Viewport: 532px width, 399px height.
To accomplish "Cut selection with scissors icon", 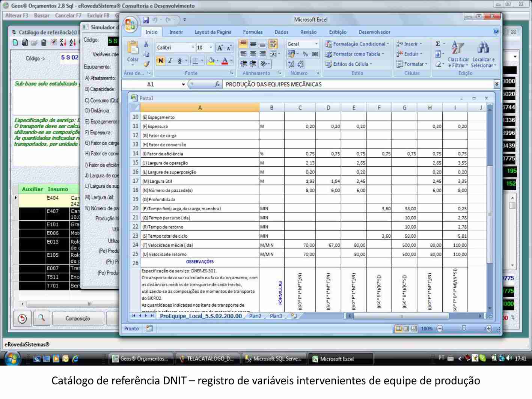I will tap(146, 44).
